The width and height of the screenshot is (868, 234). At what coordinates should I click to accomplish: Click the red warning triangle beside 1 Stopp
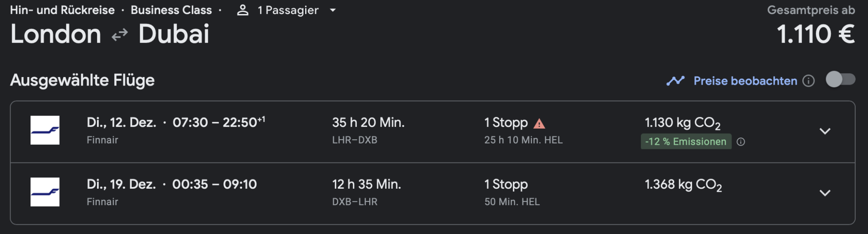539,124
